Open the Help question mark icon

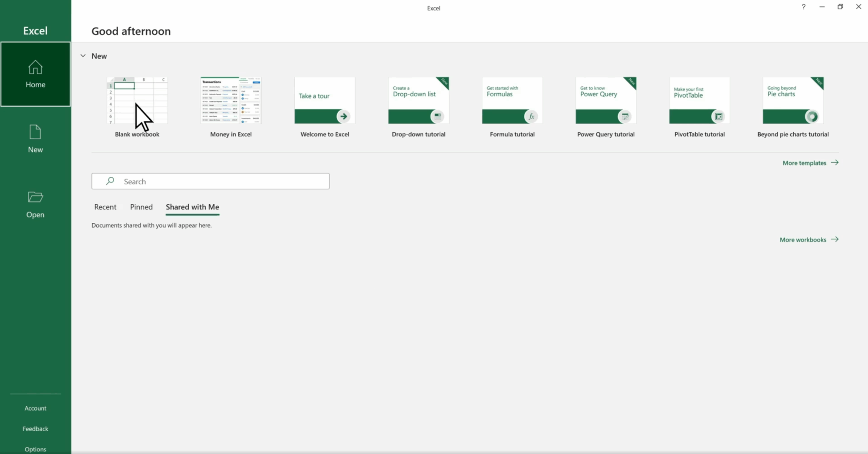(x=803, y=7)
